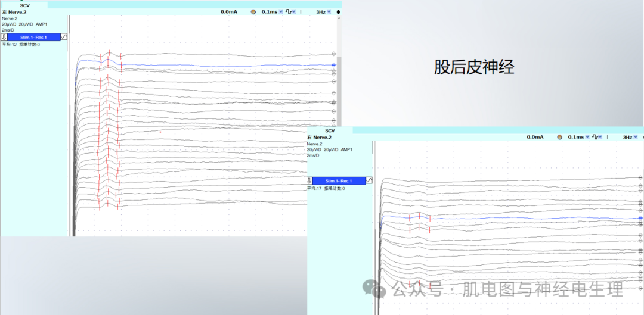The height and width of the screenshot is (315, 644).
Task: Click the down-arrow icon beside right Stim.1-Rec.1
Action: coord(309,180)
